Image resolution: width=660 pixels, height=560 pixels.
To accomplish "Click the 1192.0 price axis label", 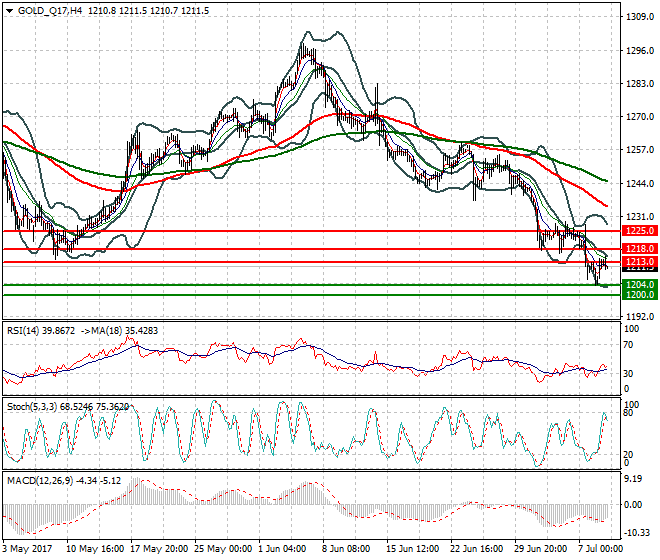I will click(640, 317).
